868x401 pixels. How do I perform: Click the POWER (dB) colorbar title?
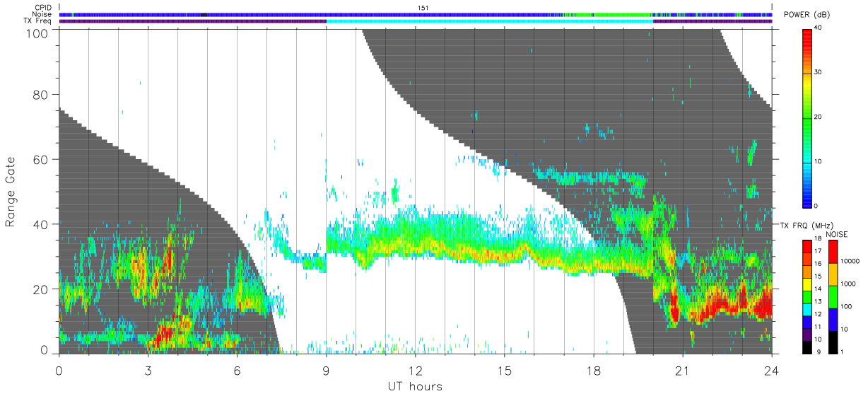[x=807, y=16]
